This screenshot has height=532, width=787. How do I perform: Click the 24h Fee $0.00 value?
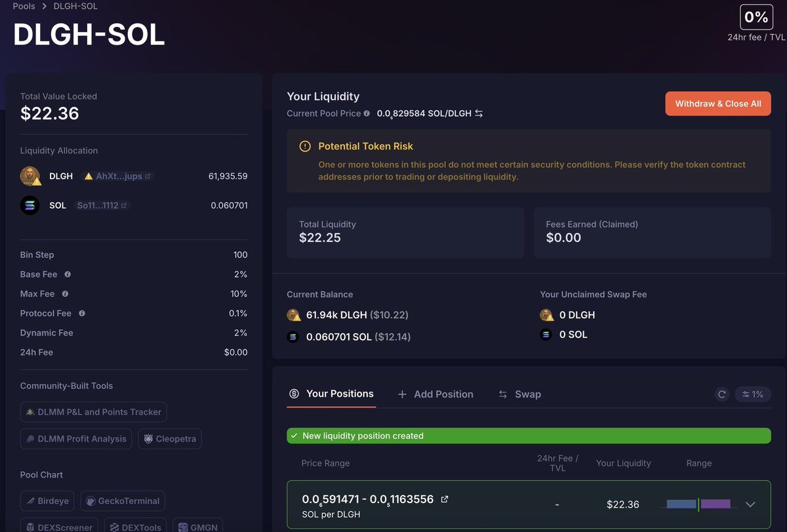coord(235,352)
